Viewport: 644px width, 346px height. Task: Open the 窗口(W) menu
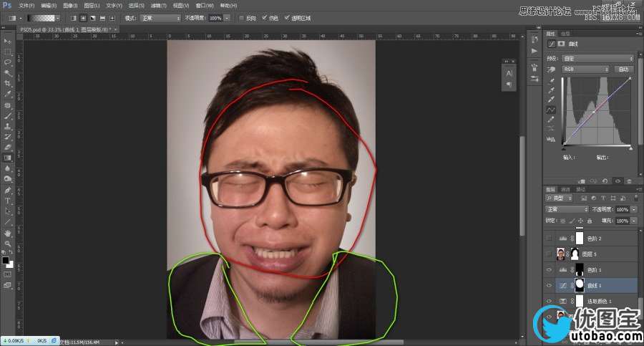tap(204, 6)
